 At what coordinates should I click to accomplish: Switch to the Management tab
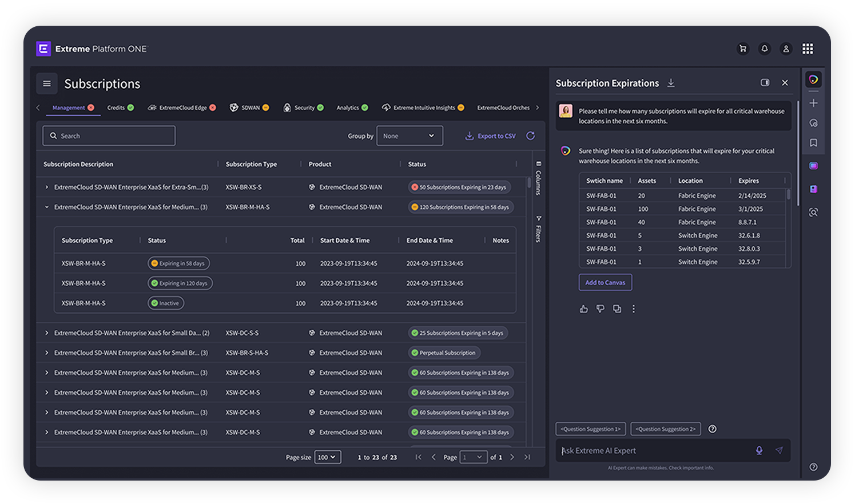(73, 108)
